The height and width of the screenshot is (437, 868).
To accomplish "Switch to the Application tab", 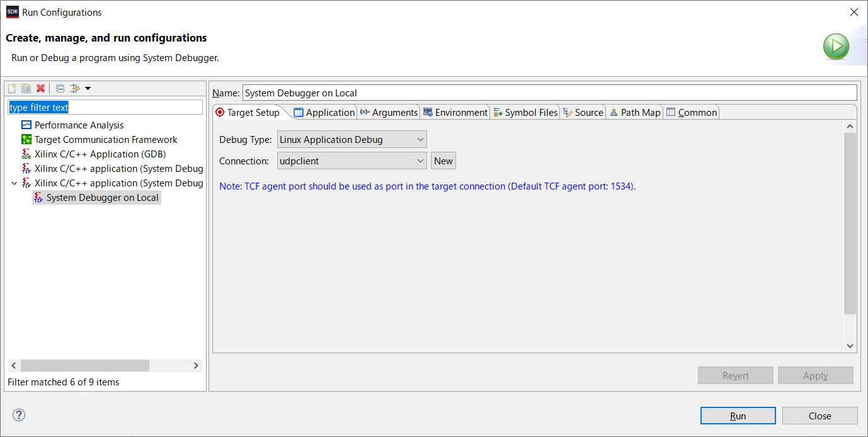I will pyautogui.click(x=324, y=112).
